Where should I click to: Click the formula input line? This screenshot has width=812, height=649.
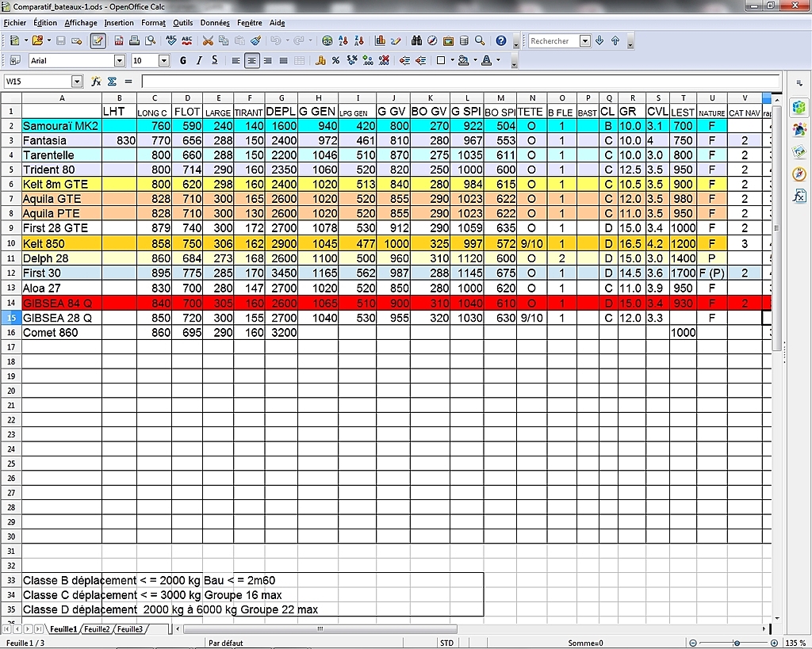[x=461, y=82]
